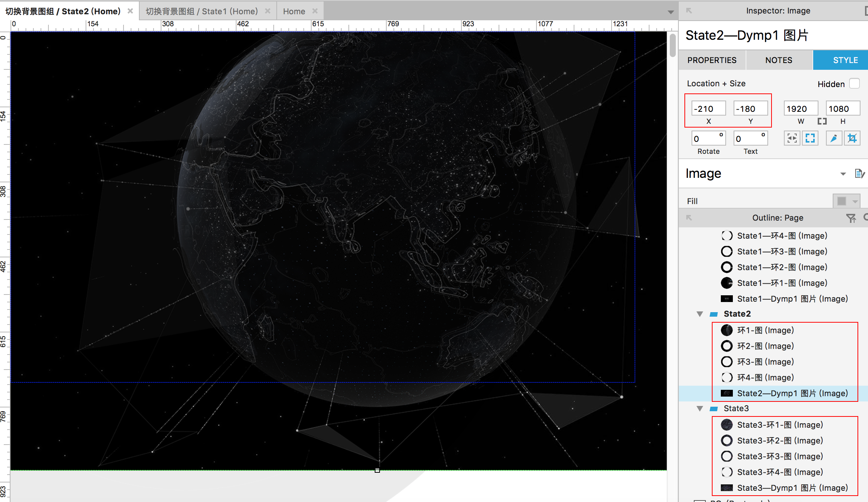Pop out the Outline panel arrow icon
Image resolution: width=868 pixels, height=502 pixels.
689,218
